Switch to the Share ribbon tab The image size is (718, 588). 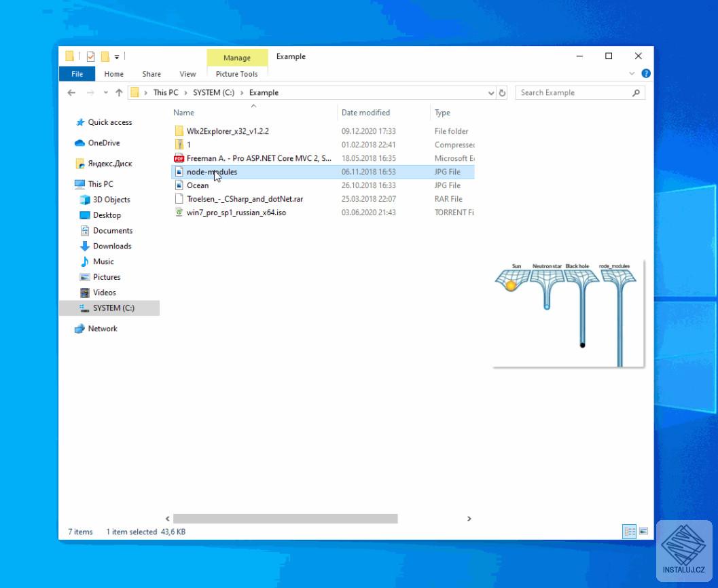[151, 74]
